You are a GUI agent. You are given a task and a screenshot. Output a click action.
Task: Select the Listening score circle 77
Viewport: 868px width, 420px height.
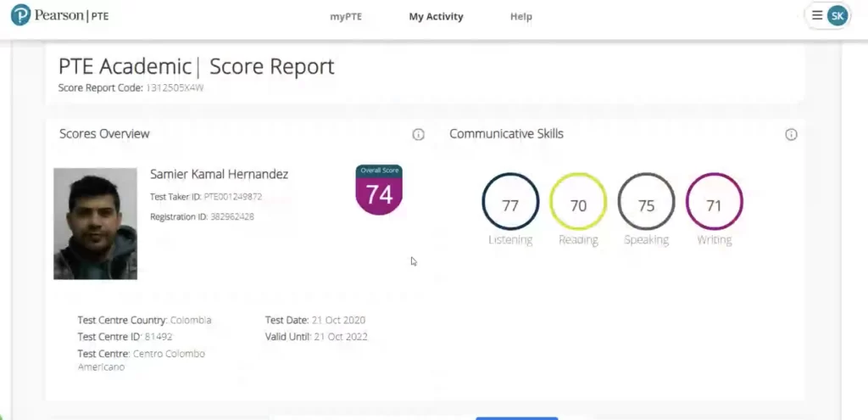click(x=510, y=202)
